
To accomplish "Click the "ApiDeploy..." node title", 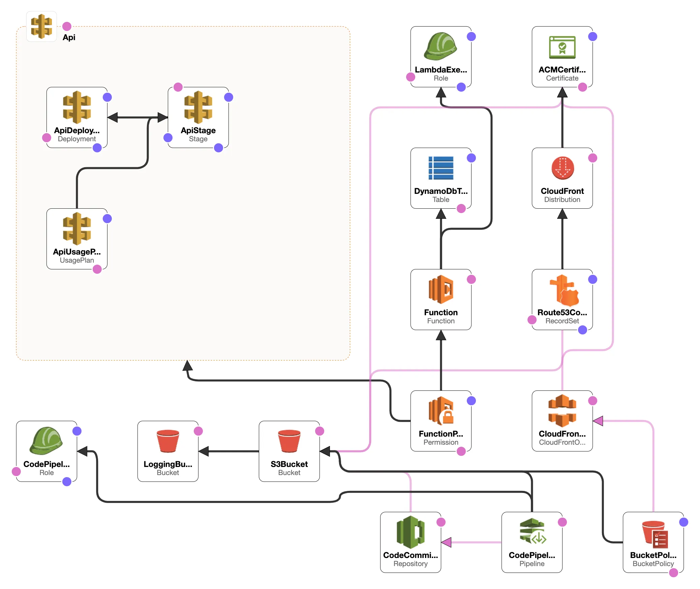I will [x=77, y=130].
